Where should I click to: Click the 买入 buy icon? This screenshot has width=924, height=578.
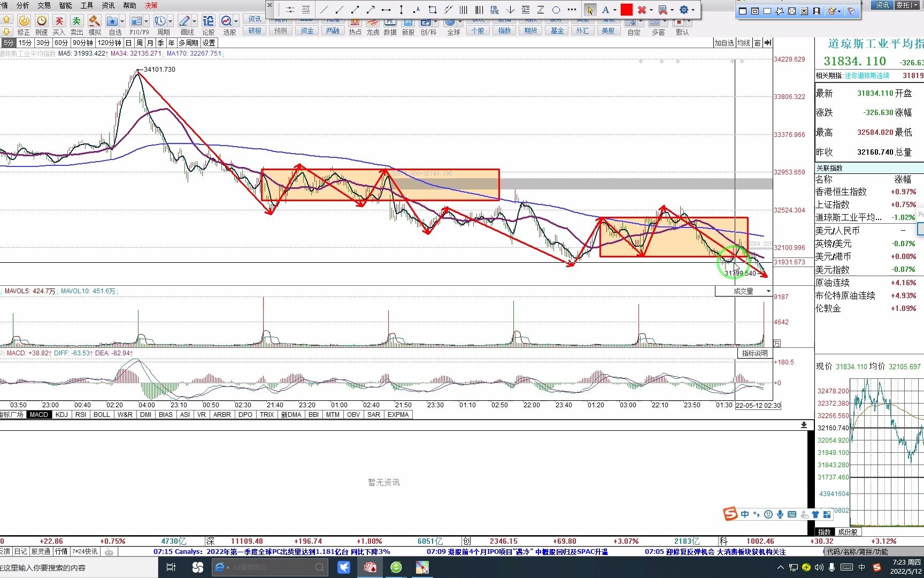(x=59, y=21)
